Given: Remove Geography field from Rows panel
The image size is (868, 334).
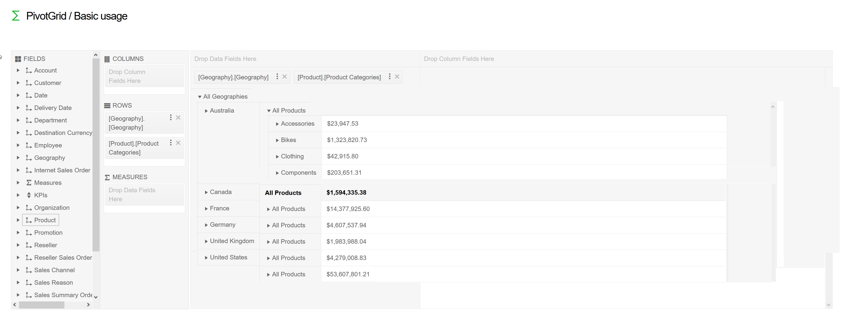Looking at the screenshot, I should click(178, 117).
